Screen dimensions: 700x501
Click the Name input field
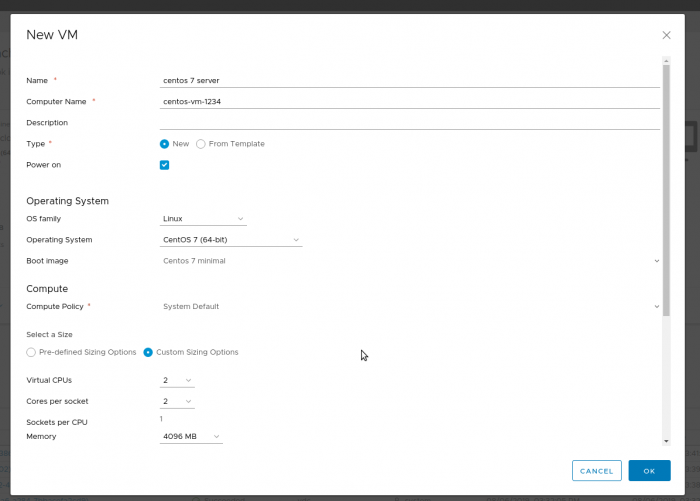[x=409, y=81]
